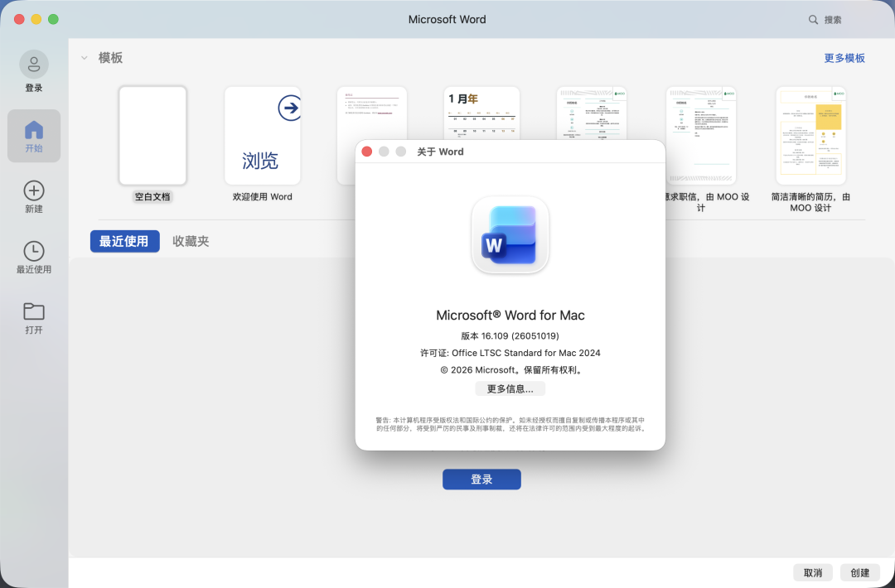895x588 pixels.
Task: Close the 关于 Word dialog
Action: coord(367,151)
